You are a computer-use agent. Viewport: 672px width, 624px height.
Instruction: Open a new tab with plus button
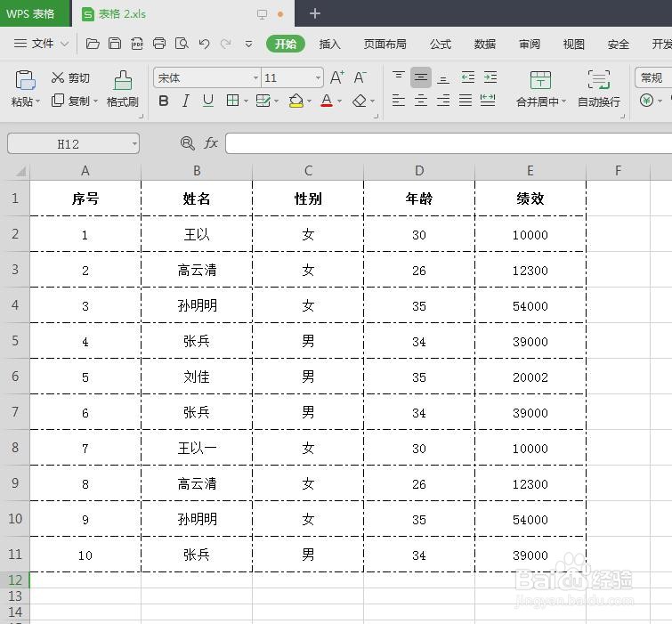314,13
